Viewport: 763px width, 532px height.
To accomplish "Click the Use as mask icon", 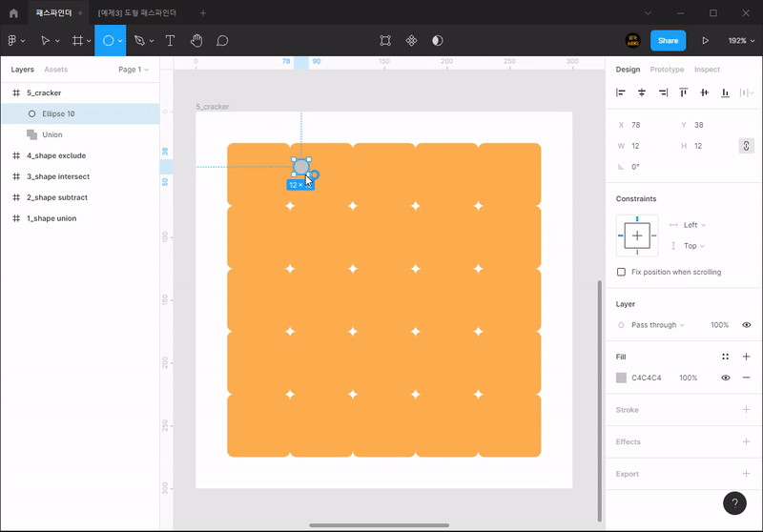I will tap(438, 41).
